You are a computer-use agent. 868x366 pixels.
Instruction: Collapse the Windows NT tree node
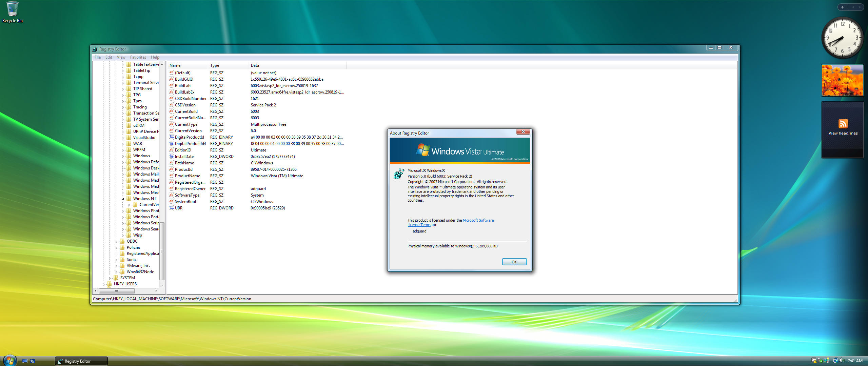pyautogui.click(x=123, y=199)
